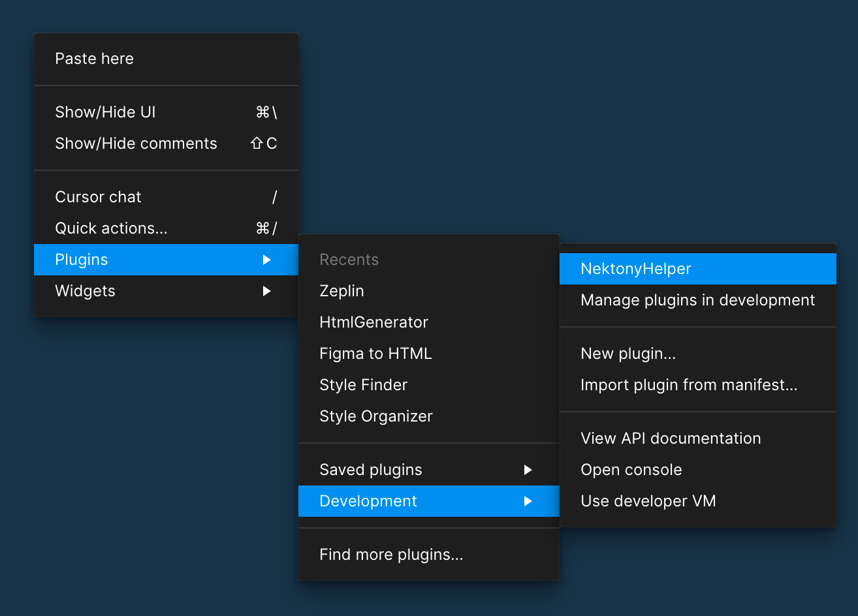Open the Style Finder plugin
Screen dimensions: 858x616
[363, 385]
